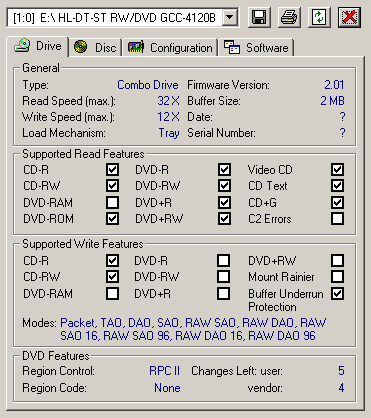
Task: Toggle DVD+RW read feature checkbox
Action: 224,219
